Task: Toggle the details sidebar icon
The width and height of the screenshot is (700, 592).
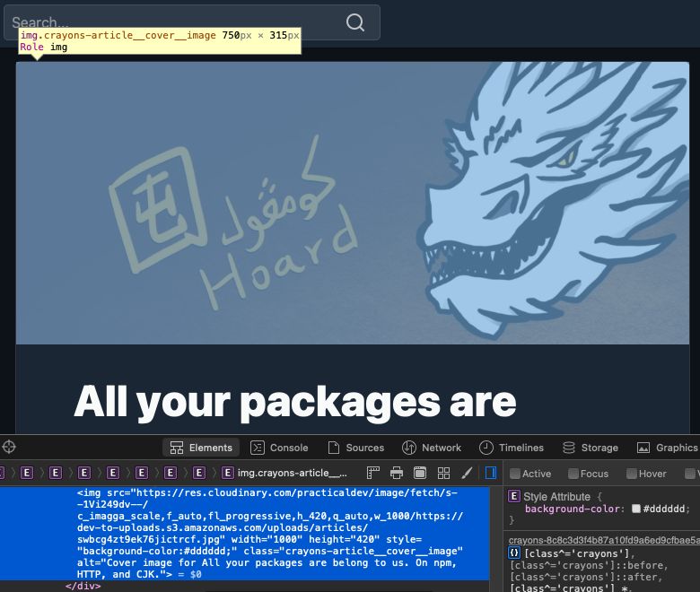Action: point(491,473)
